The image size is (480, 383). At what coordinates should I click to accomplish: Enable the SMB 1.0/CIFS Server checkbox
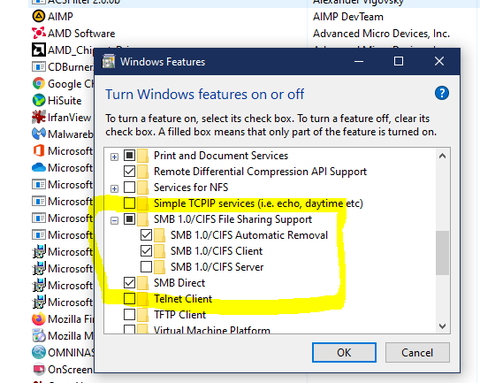tap(146, 267)
